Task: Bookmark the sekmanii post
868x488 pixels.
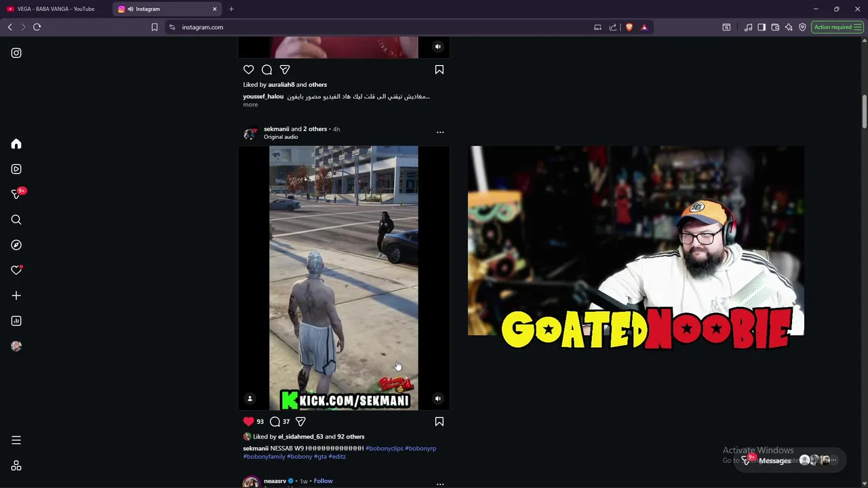Action: 439,422
